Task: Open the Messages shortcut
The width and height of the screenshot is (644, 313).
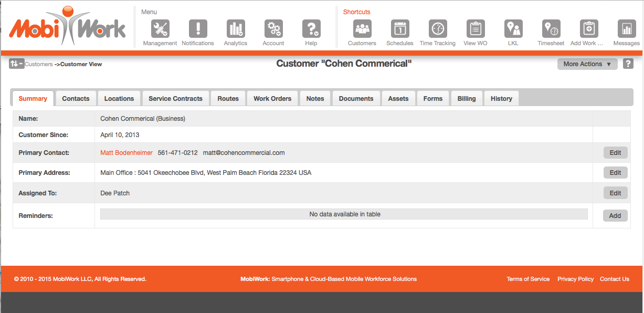Action: point(627,28)
